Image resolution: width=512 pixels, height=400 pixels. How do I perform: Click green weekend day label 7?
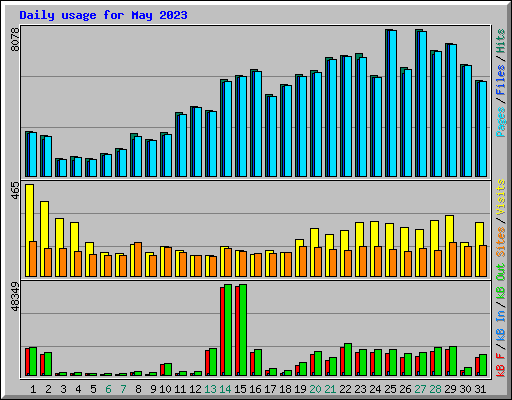[123, 389]
